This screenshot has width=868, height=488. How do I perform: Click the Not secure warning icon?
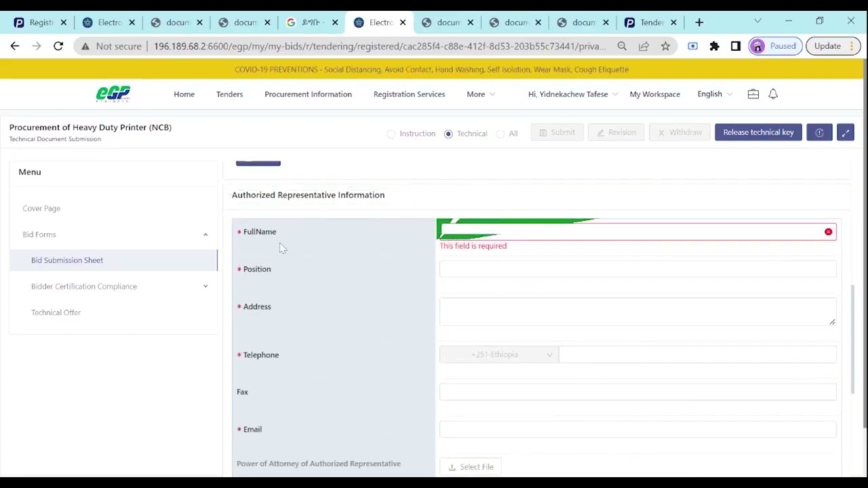pos(85,46)
